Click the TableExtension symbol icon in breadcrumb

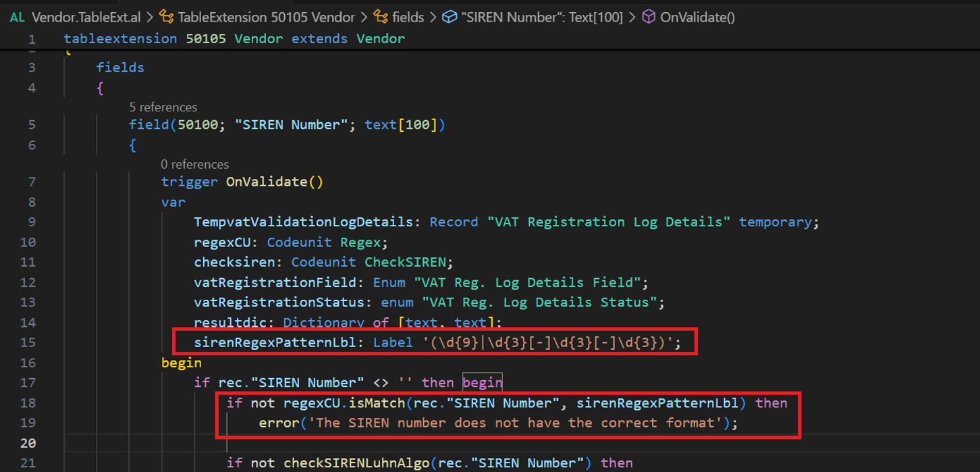(166, 18)
